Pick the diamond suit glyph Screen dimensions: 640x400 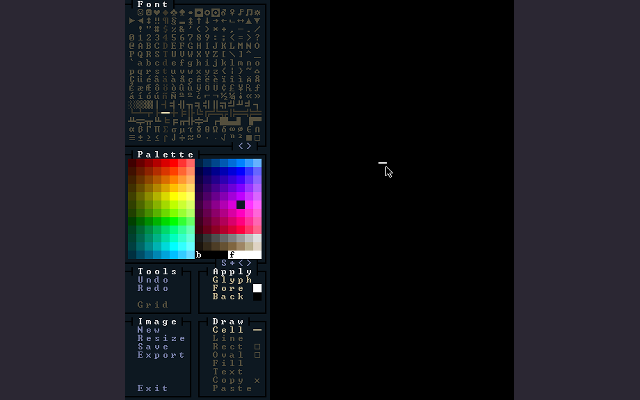pos(165,12)
